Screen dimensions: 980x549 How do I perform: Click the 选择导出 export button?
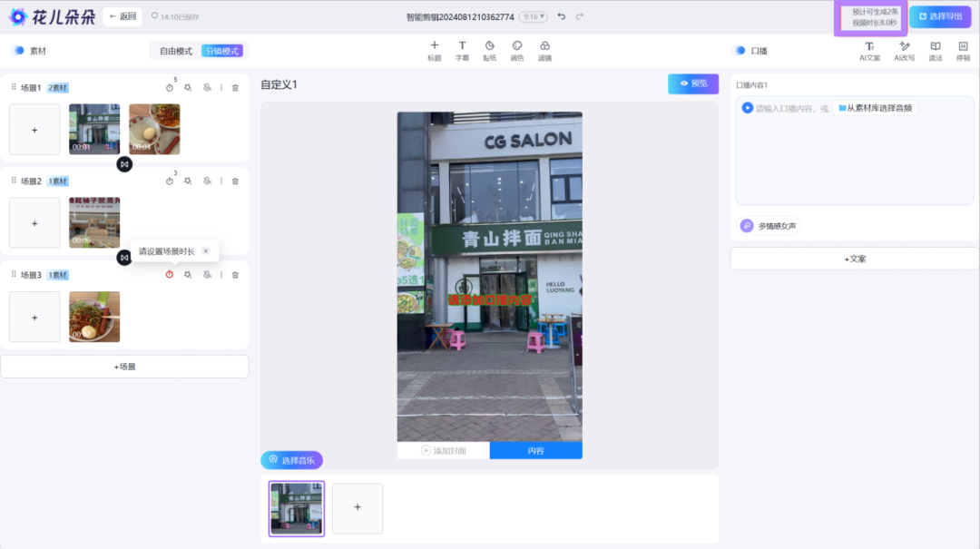point(940,16)
